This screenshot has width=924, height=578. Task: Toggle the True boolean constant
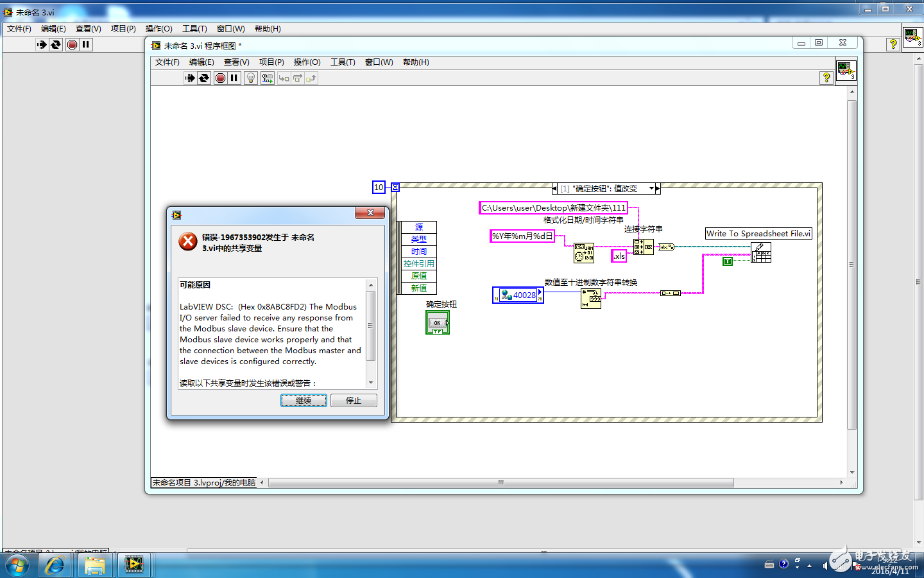[x=727, y=261]
